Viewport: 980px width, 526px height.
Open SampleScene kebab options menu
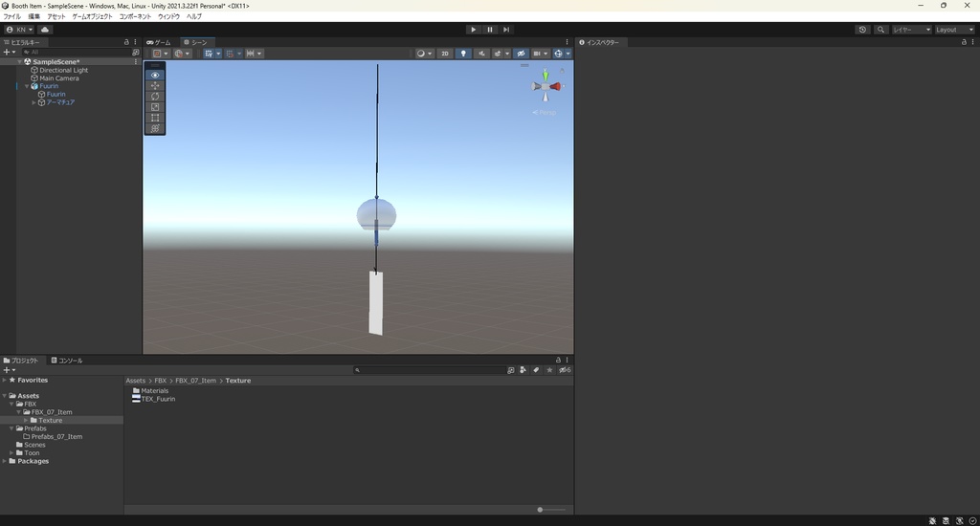136,62
